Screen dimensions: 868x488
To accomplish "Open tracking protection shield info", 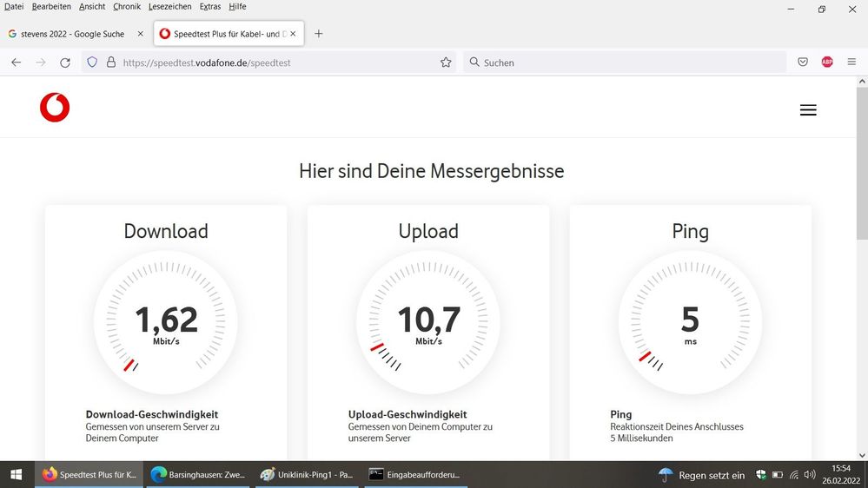I will (92, 62).
